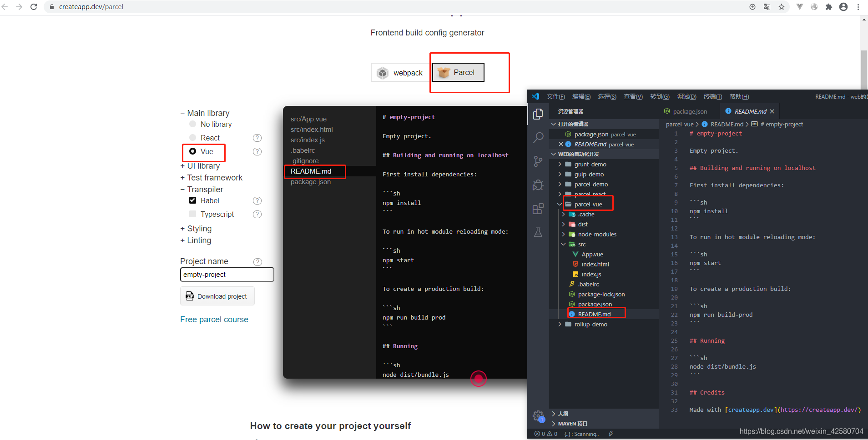Open the browser extensions puzzle icon
The height and width of the screenshot is (440, 868).
click(x=829, y=7)
